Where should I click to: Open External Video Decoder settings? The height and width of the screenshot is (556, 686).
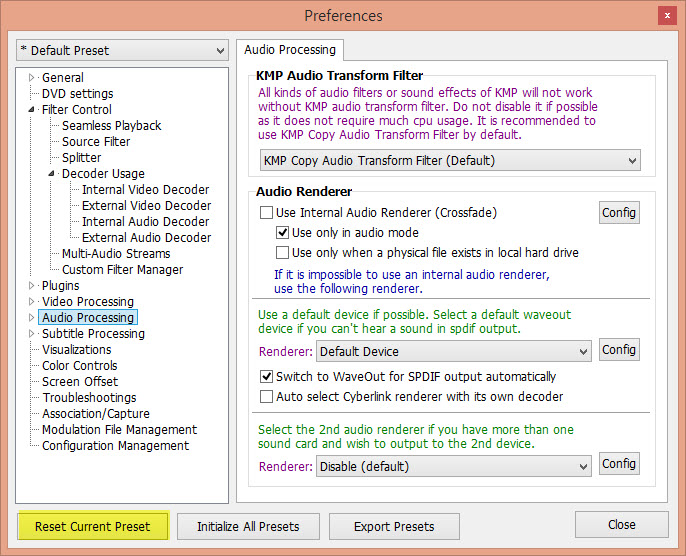click(x=146, y=206)
